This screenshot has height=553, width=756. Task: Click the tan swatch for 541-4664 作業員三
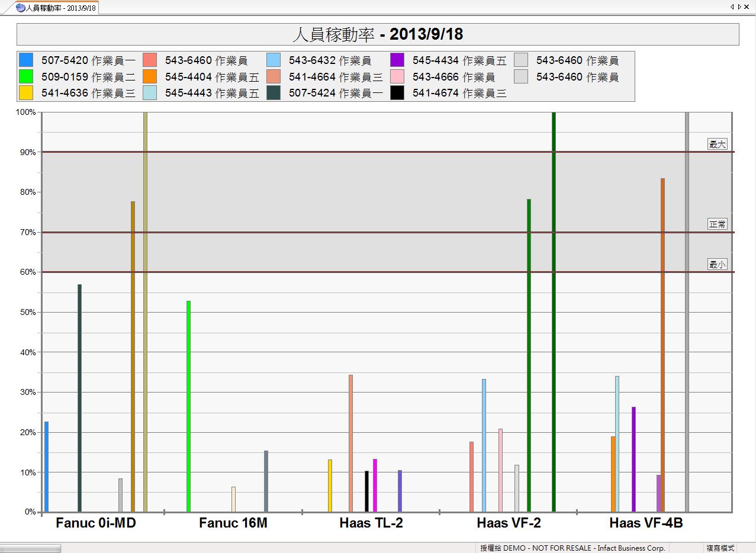point(274,76)
